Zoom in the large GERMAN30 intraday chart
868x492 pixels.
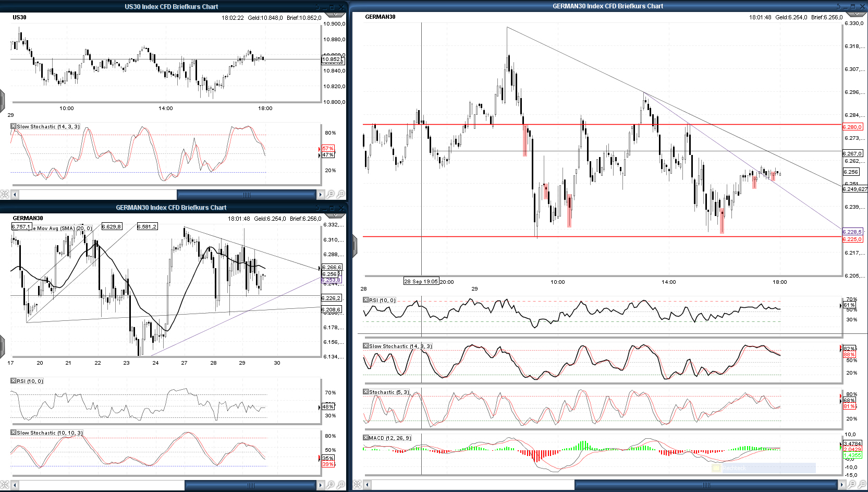click(x=863, y=485)
